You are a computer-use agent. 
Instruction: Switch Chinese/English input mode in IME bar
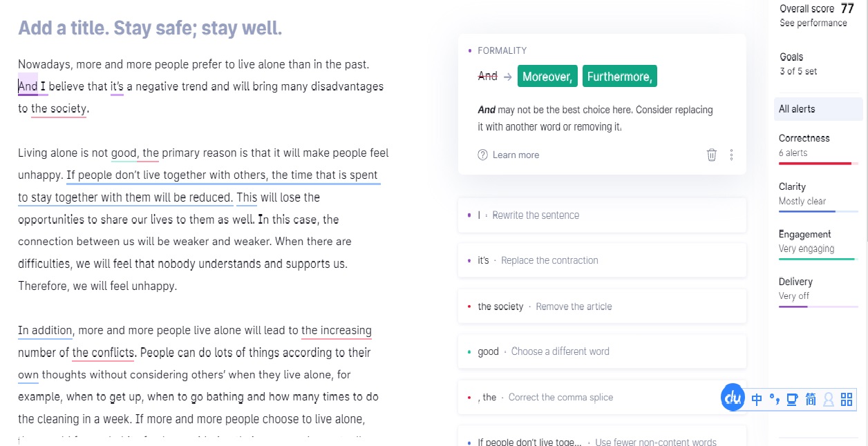[757, 399]
